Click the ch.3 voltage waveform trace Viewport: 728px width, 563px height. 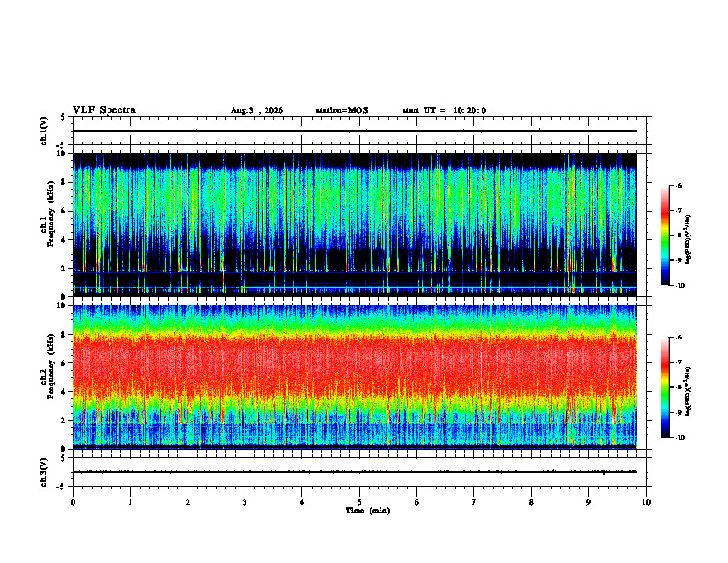[x=354, y=472]
